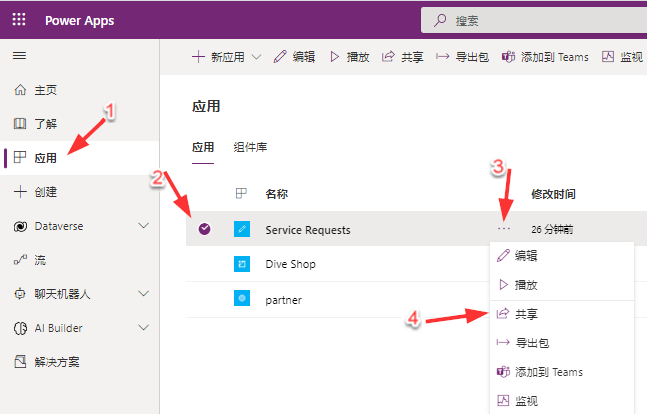Expand the 聊天机器人 section chevron
Image resolution: width=647 pixels, height=414 pixels.
click(143, 293)
